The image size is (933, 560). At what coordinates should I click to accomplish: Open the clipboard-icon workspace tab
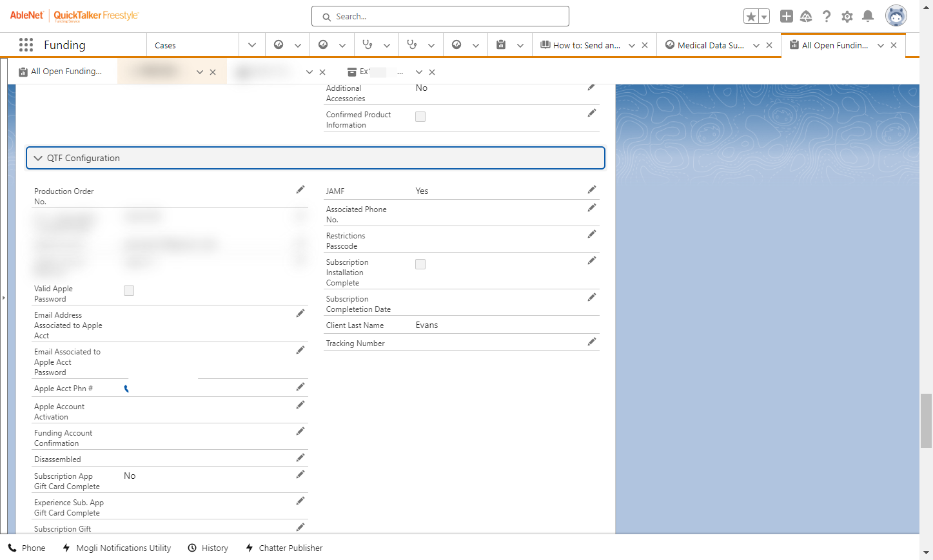[501, 44]
